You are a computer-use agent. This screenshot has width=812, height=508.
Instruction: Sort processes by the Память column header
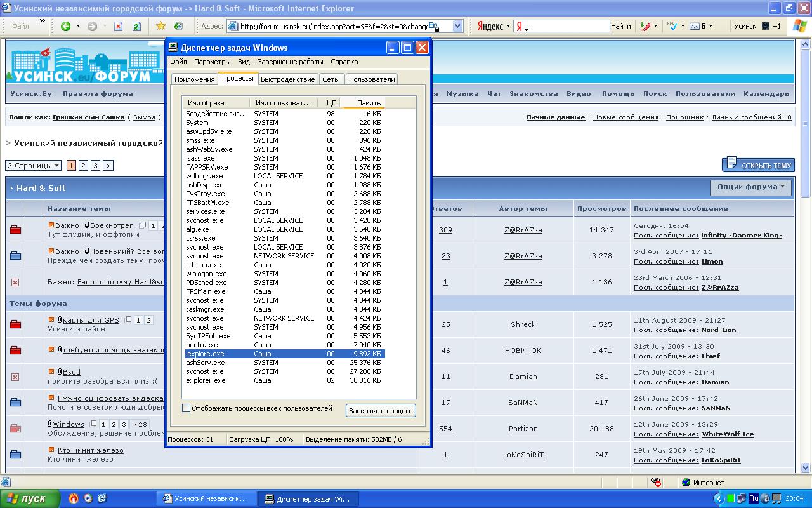tap(368, 102)
